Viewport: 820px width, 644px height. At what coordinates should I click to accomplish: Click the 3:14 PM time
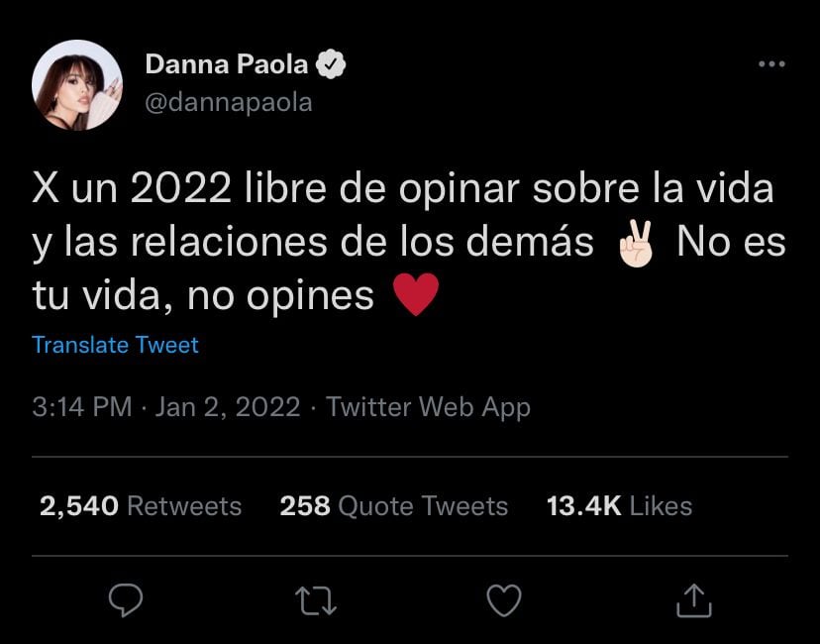tap(82, 407)
